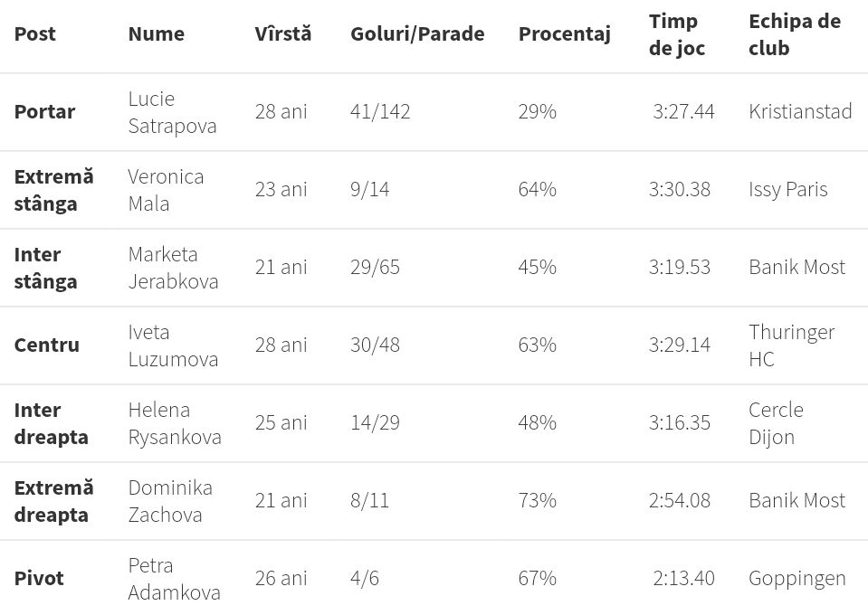Click the Nume column header
Image resolution: width=868 pixels, height=615 pixels.
156,34
